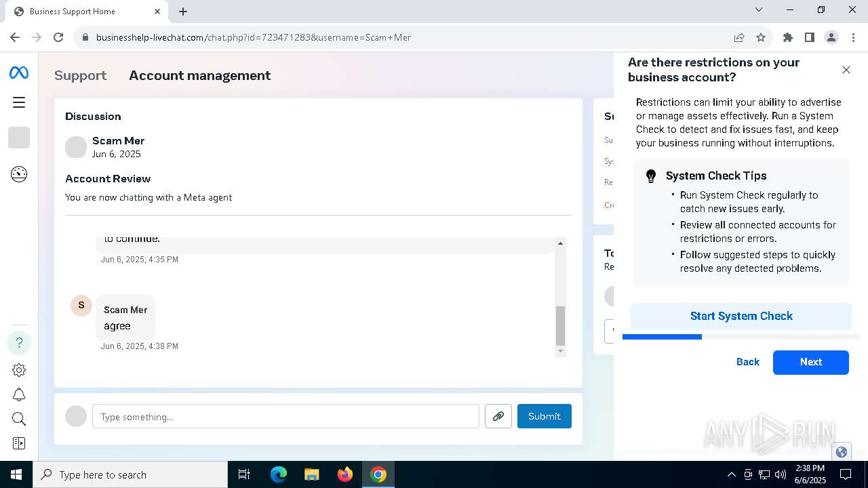Open volume control in system tray
This screenshot has width=868, height=488.
coord(781,474)
